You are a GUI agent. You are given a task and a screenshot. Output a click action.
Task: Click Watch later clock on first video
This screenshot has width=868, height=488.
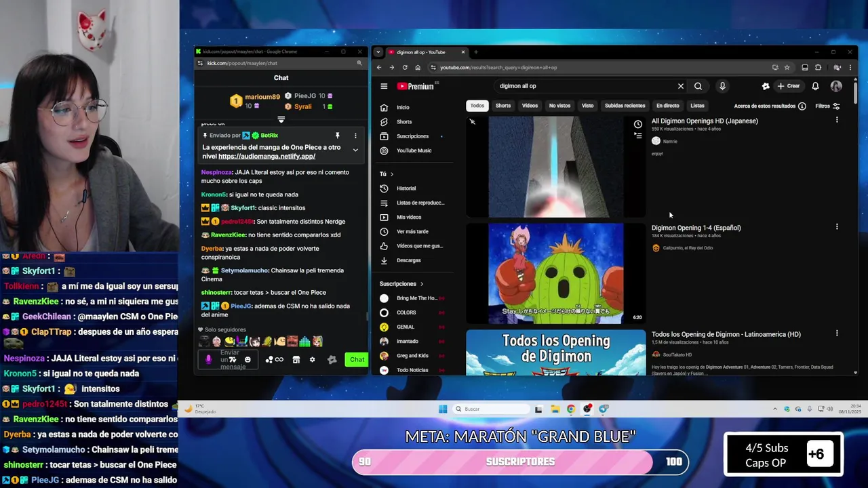click(637, 124)
